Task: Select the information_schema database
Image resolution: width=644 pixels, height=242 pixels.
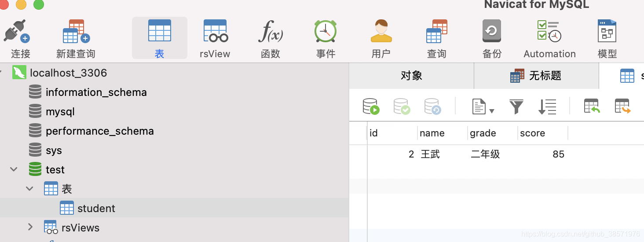Action: click(96, 92)
